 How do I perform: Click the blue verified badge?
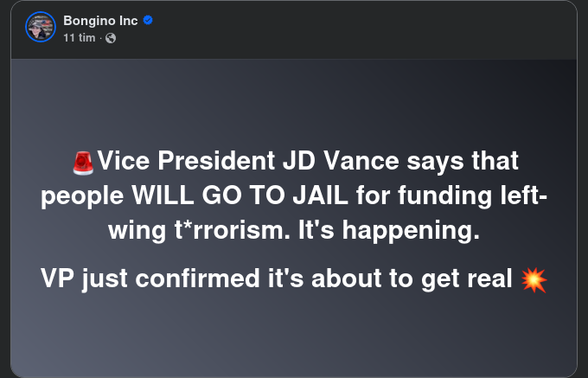[148, 20]
